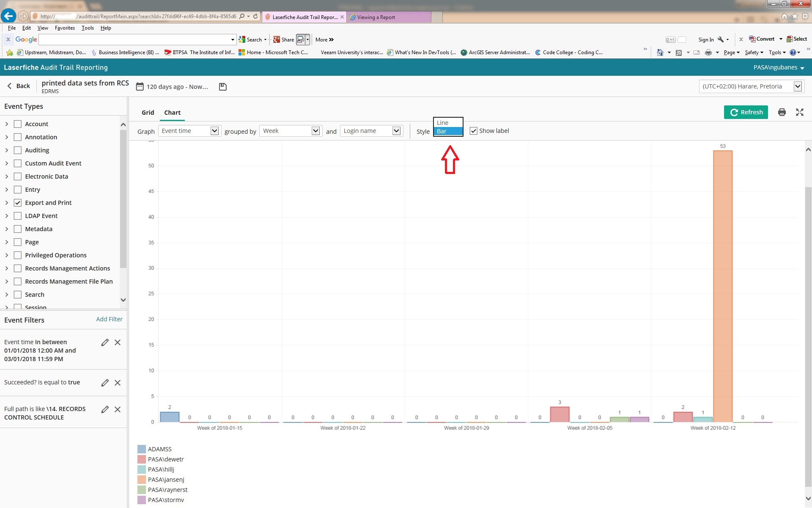Edit the Event time filter pencil
This screenshot has width=812, height=508.
[105, 342]
